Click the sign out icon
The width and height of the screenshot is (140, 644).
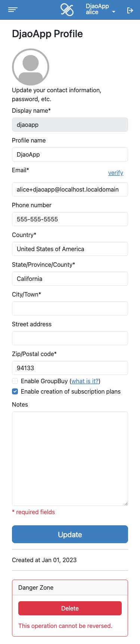click(x=130, y=10)
